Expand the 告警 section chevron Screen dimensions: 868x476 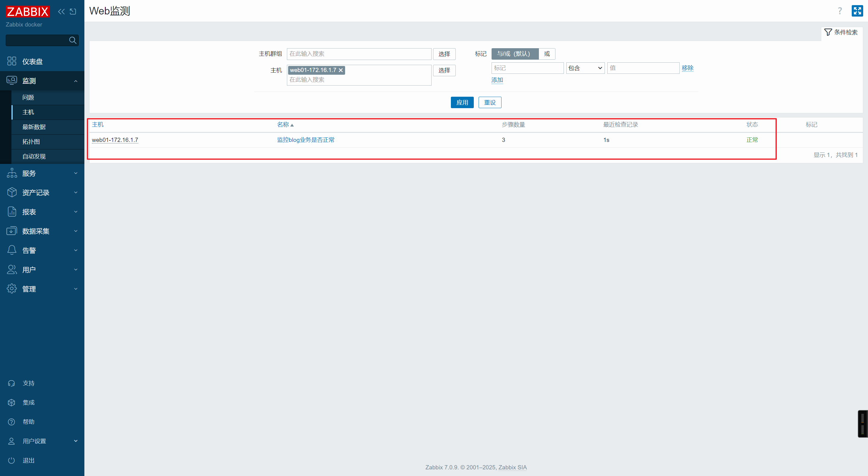pyautogui.click(x=76, y=250)
